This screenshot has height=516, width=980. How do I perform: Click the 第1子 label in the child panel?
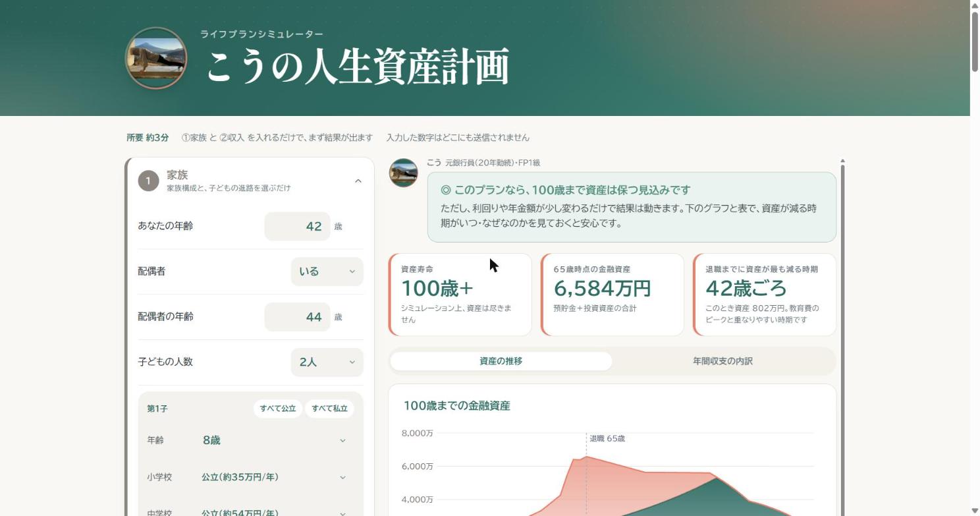[x=157, y=409]
